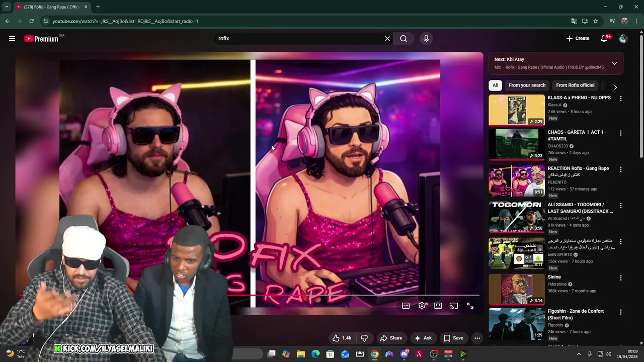Select the From Rofix officiel chip

point(575,85)
